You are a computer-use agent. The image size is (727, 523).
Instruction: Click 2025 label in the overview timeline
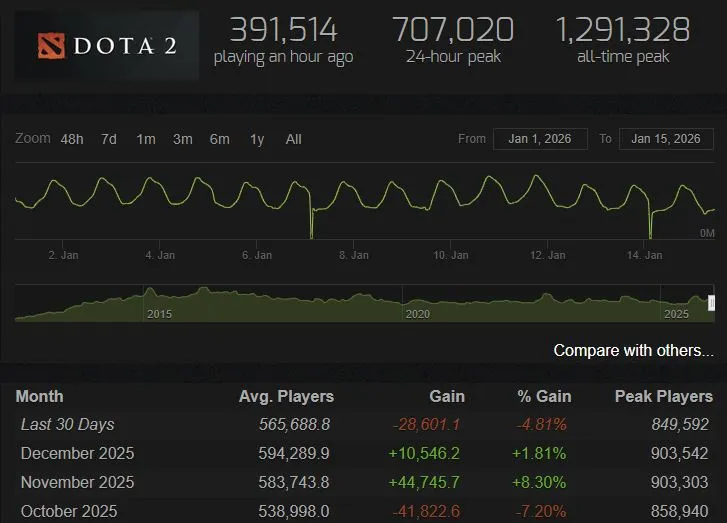click(x=676, y=314)
